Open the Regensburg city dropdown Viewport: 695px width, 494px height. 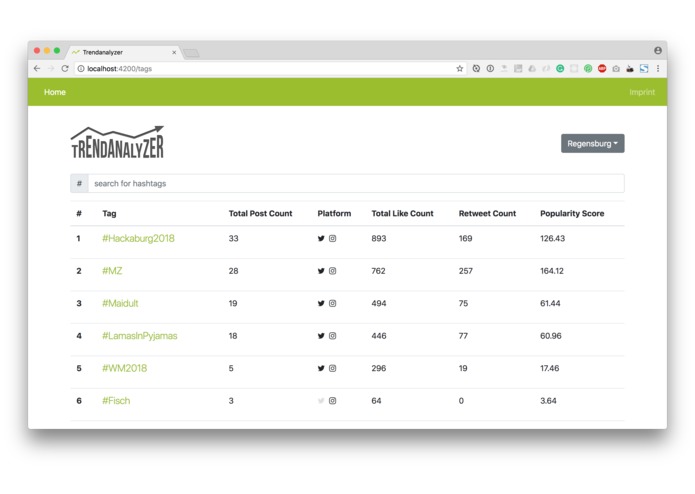tap(593, 144)
